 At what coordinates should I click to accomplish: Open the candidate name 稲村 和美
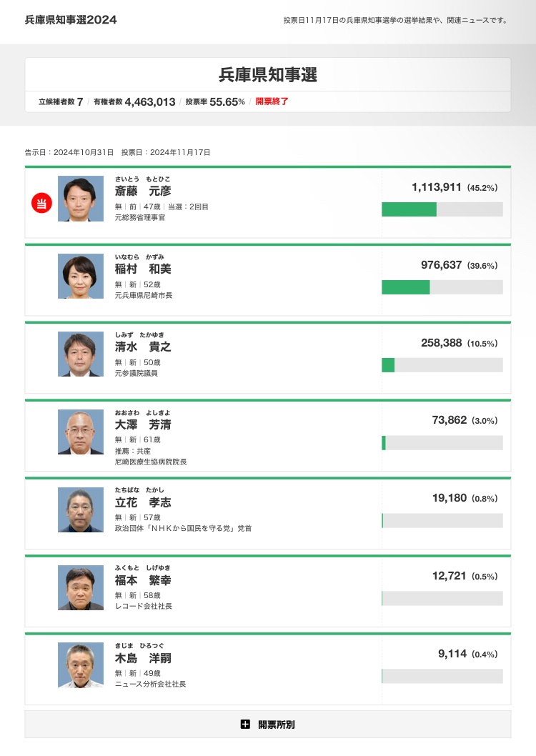click(x=143, y=269)
